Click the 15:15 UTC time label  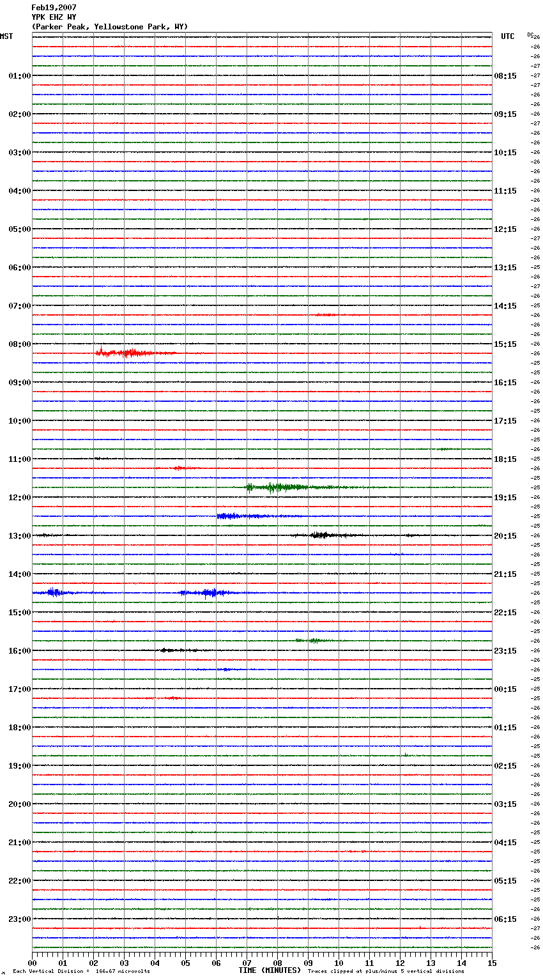point(505,344)
